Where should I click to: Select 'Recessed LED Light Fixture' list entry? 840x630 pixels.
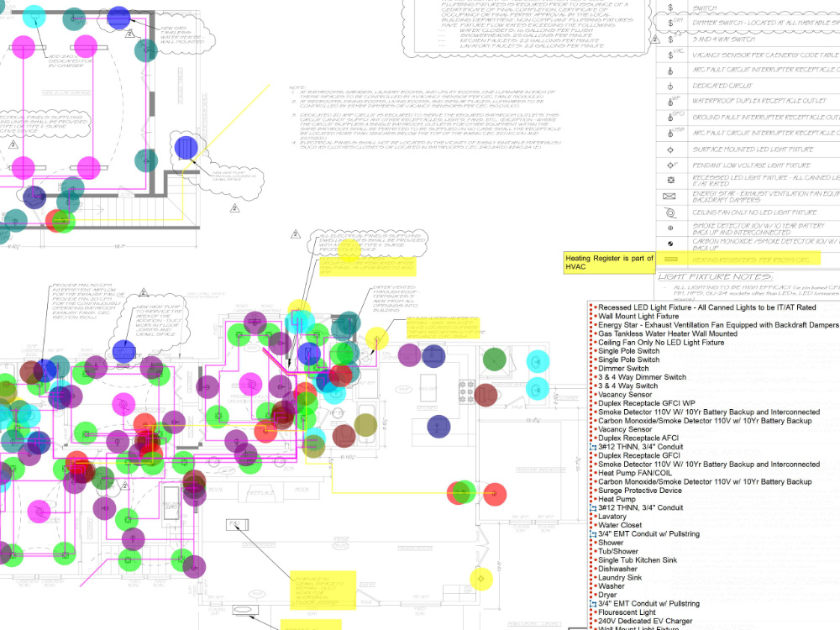(x=706, y=307)
